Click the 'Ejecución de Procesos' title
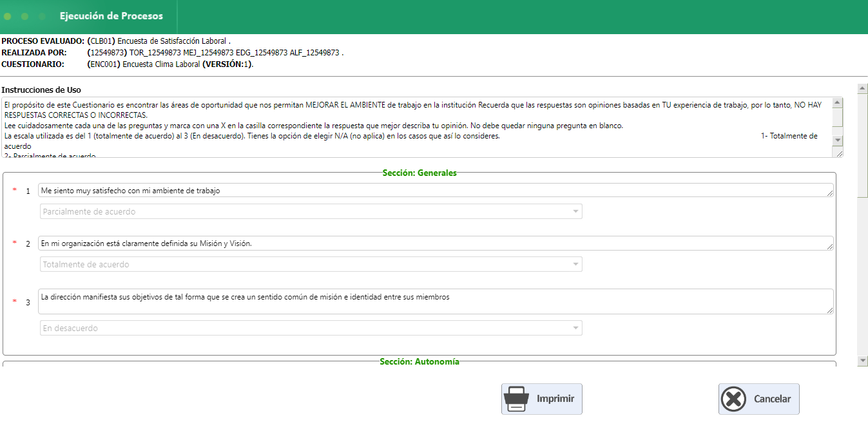 pyautogui.click(x=111, y=16)
